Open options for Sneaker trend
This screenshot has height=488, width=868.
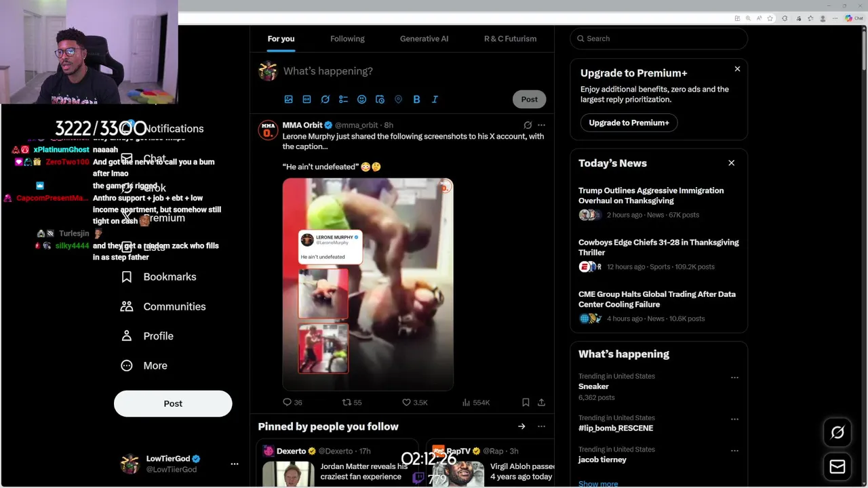(x=734, y=377)
